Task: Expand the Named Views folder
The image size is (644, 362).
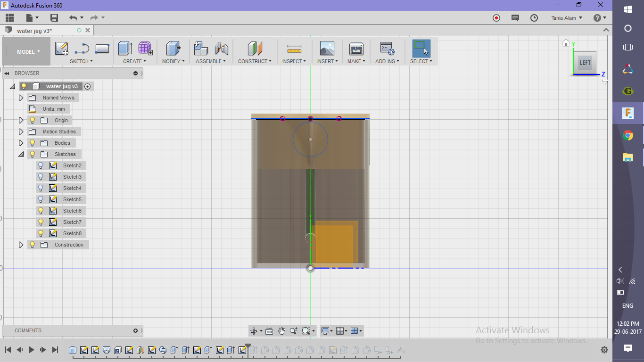Action: click(21, 98)
